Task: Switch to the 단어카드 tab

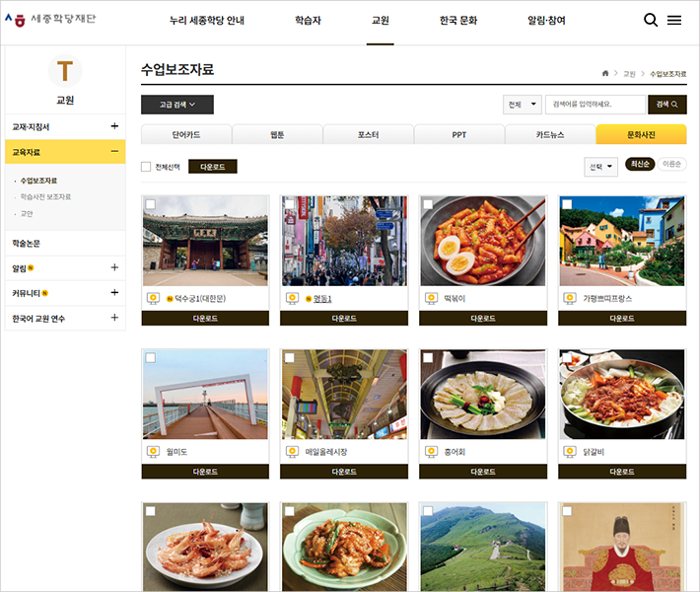Action: click(186, 134)
